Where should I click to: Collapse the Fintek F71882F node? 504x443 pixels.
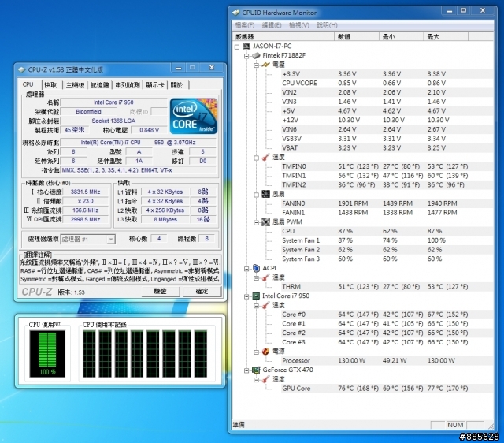pos(246,56)
